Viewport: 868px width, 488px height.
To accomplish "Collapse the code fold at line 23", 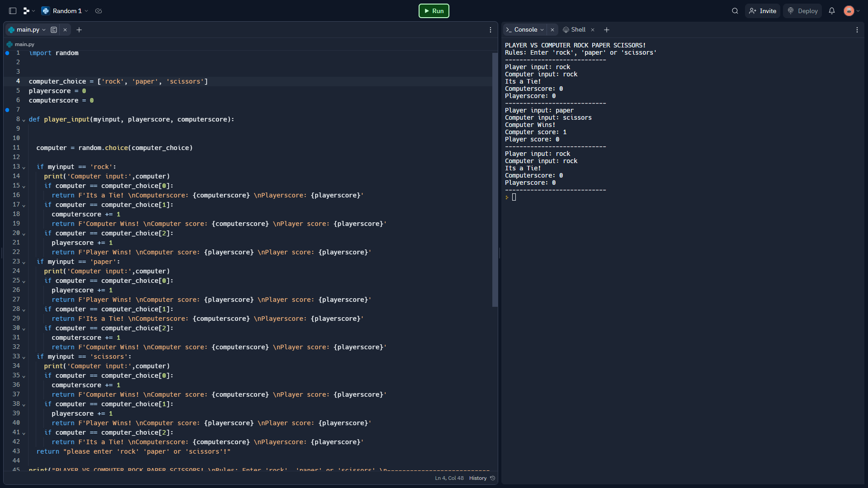I will pyautogui.click(x=24, y=262).
